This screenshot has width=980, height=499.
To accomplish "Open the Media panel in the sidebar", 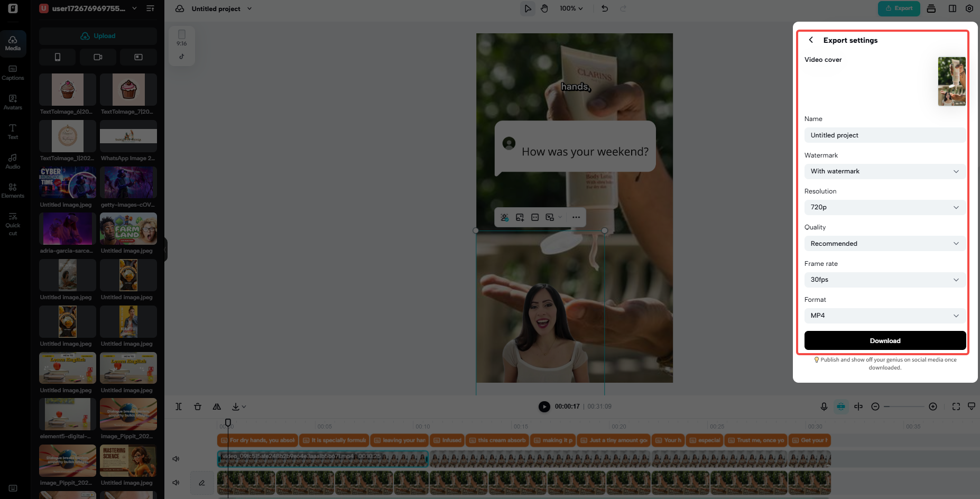I will pos(13,43).
